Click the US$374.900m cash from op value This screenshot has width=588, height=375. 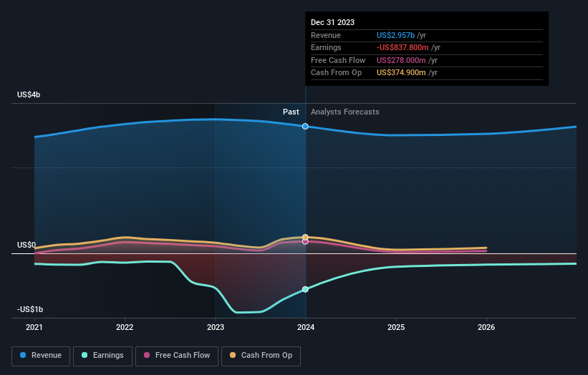(x=401, y=73)
